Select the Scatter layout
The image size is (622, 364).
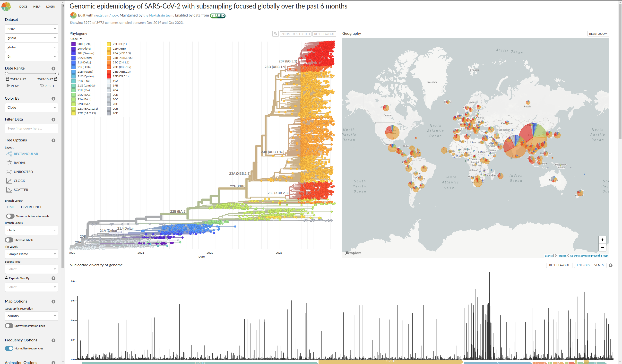click(x=17, y=190)
